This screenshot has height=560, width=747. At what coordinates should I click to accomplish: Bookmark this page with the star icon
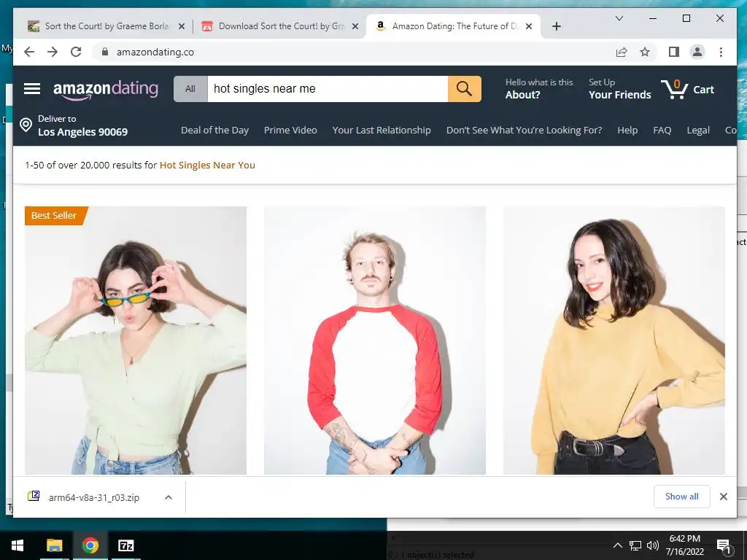[645, 52]
